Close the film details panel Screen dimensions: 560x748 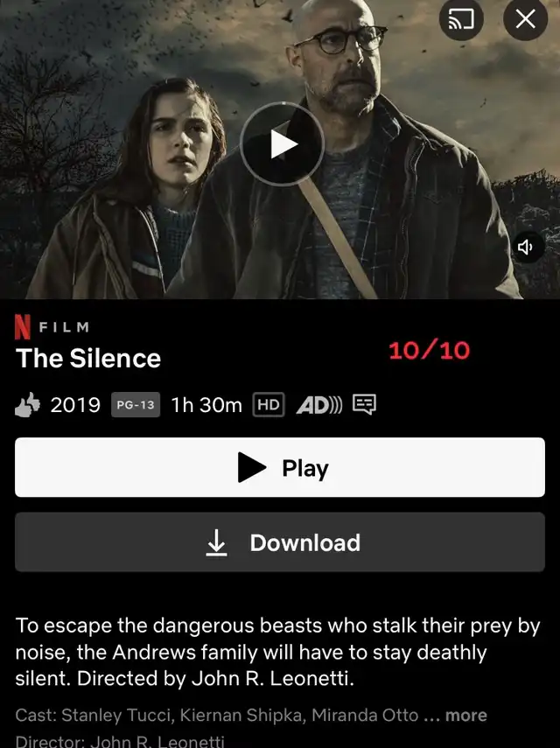[x=525, y=19]
